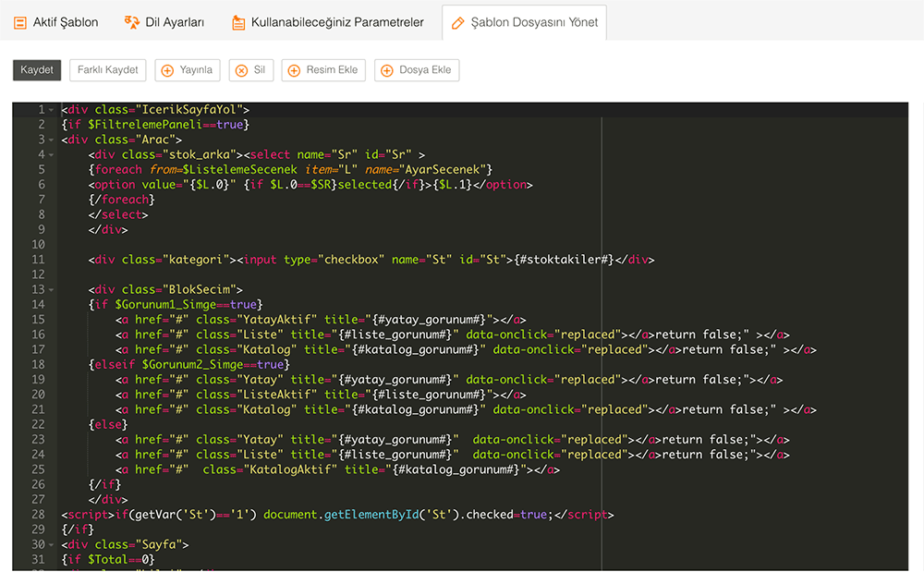Click the Dil Ayarları translate icon

point(131,22)
